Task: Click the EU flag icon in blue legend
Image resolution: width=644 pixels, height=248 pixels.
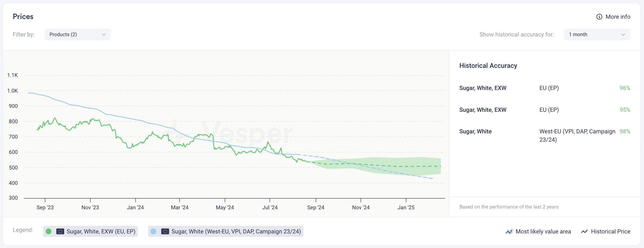Action: coord(165,231)
